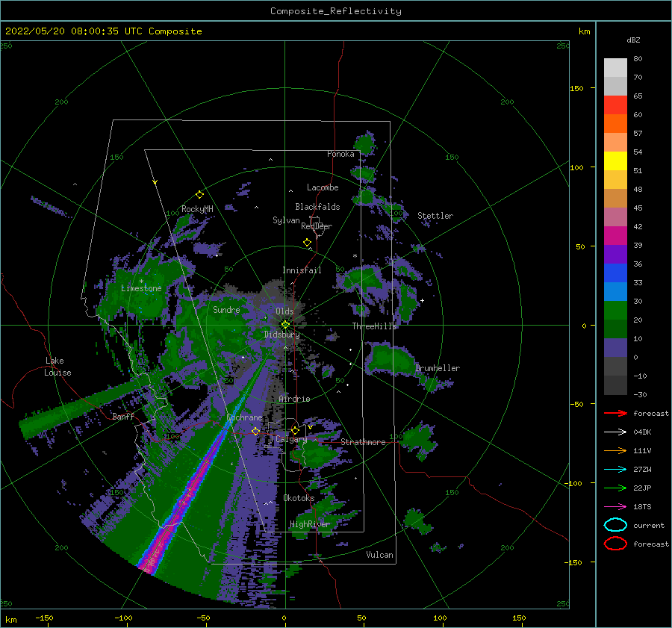Click the Didsbury label
This screenshot has height=628, width=672.
pos(282,335)
